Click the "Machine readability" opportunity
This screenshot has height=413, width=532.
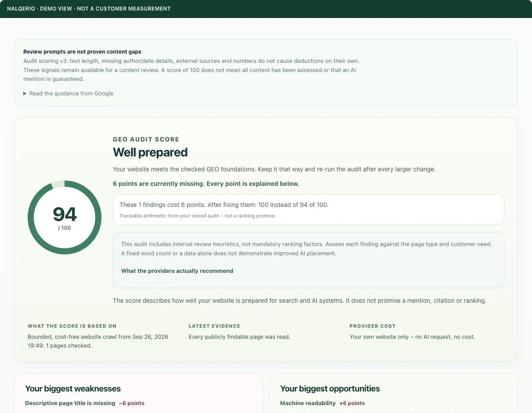click(x=308, y=403)
